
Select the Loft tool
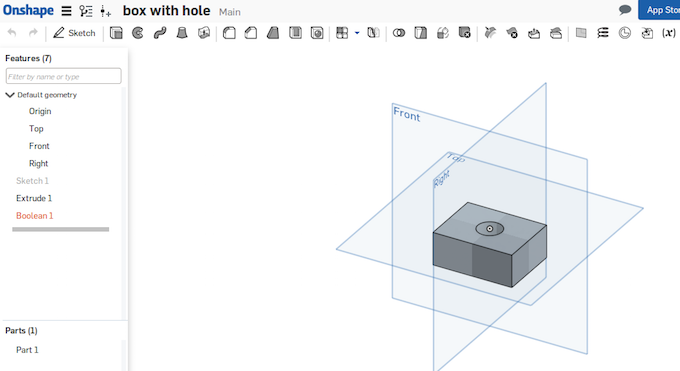click(182, 33)
